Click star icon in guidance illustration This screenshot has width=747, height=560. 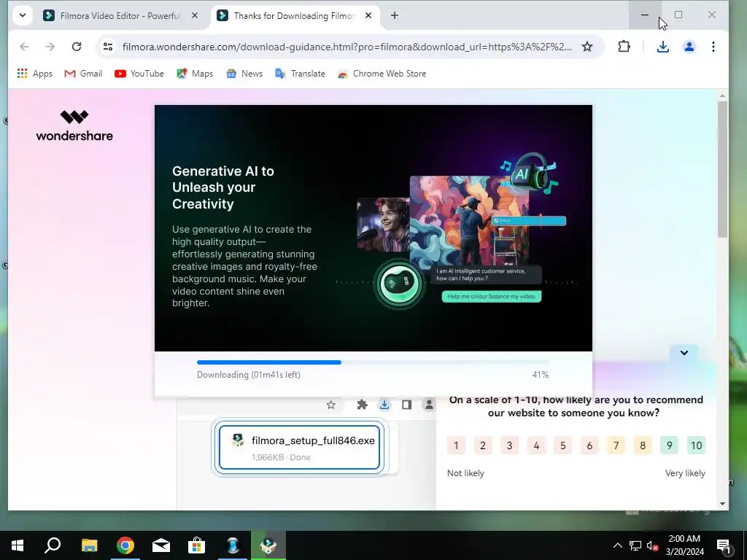pyautogui.click(x=331, y=405)
